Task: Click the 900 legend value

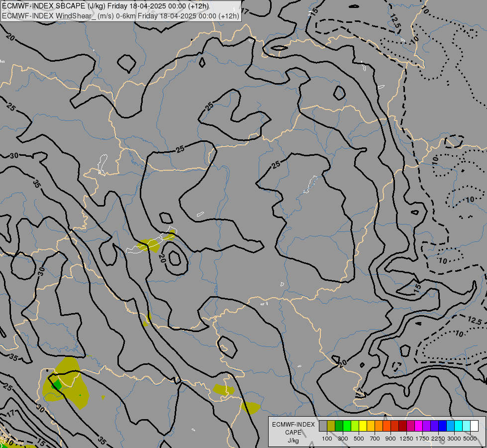Action: click(x=390, y=439)
